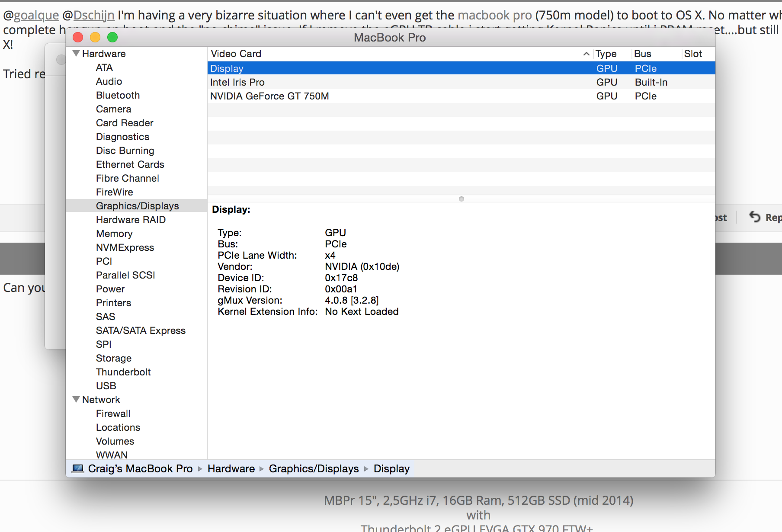The height and width of the screenshot is (532, 782).
Task: Select Volumes under Network
Action: (115, 441)
